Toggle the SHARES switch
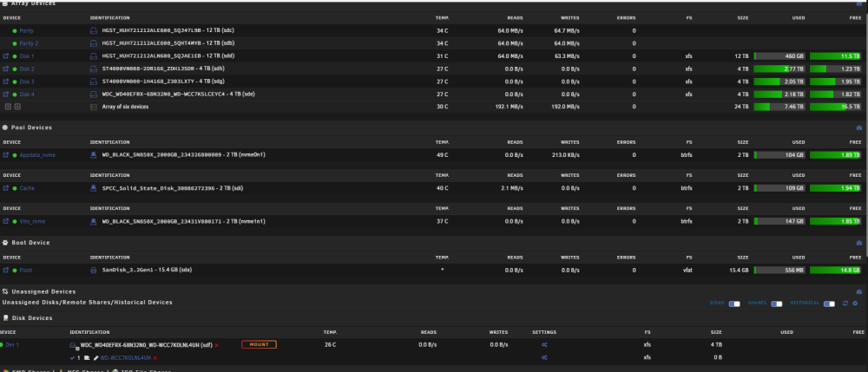The width and height of the screenshot is (868, 372). coord(776,304)
